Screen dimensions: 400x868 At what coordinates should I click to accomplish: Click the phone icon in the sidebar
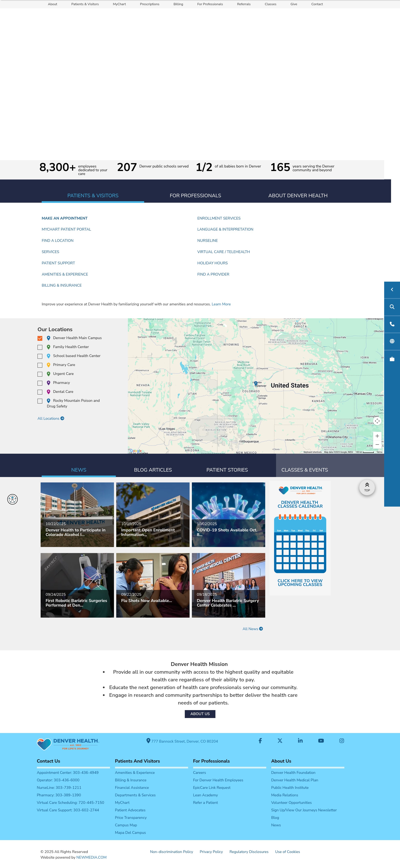392,324
